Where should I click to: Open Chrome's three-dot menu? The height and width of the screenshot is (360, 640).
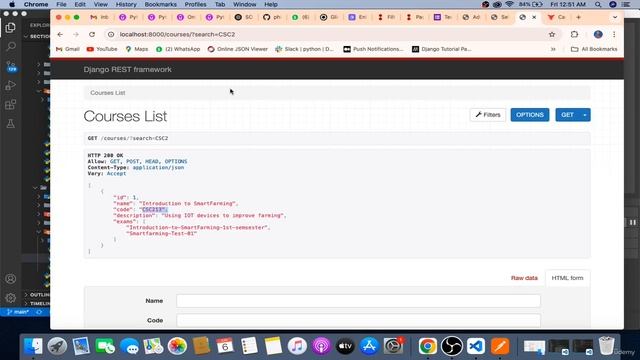[614, 34]
